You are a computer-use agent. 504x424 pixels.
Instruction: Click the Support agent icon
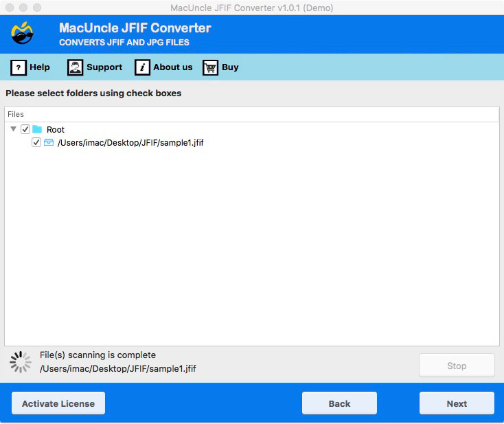coord(75,67)
